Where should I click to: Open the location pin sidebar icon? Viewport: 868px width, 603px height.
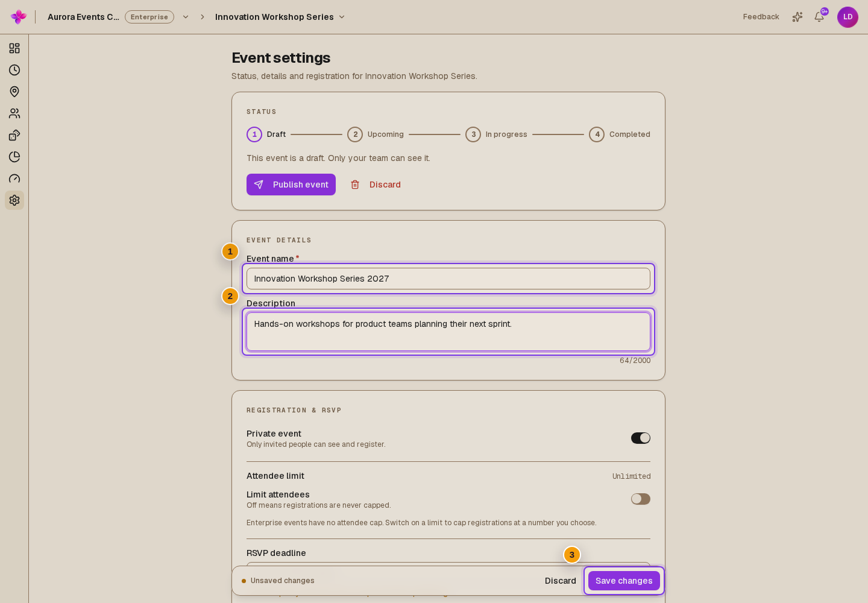pos(14,92)
